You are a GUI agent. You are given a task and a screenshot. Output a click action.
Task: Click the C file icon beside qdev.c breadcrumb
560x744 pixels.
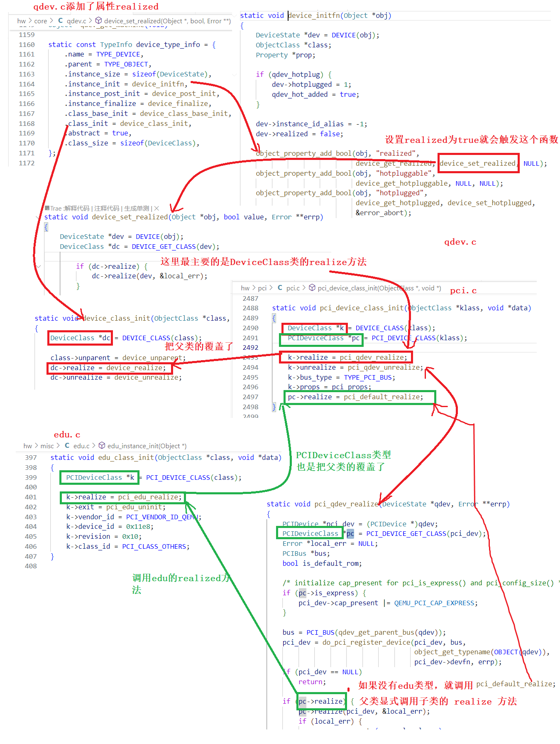tap(61, 21)
